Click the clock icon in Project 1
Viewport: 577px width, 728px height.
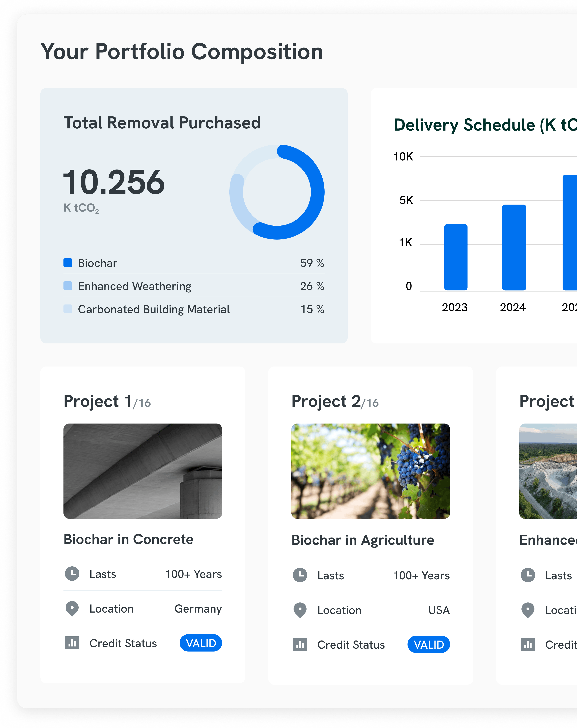click(72, 574)
